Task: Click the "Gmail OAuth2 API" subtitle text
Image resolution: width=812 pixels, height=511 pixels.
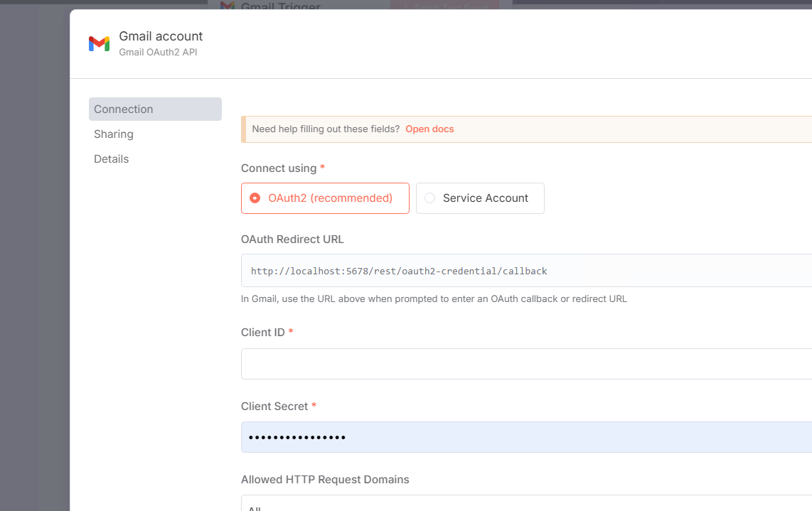Action: (x=158, y=52)
